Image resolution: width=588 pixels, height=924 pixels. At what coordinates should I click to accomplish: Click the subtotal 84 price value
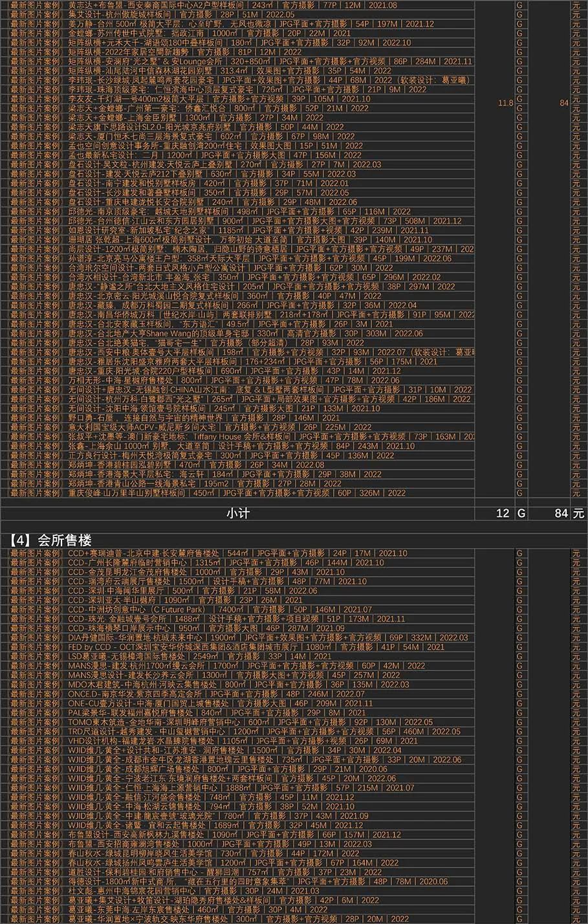tap(561, 513)
